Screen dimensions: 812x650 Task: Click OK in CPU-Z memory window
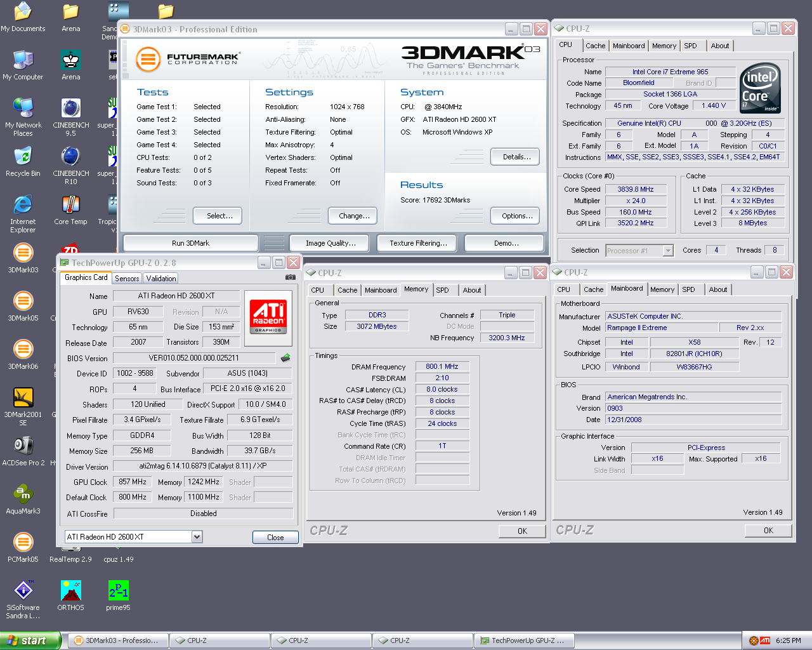[522, 531]
